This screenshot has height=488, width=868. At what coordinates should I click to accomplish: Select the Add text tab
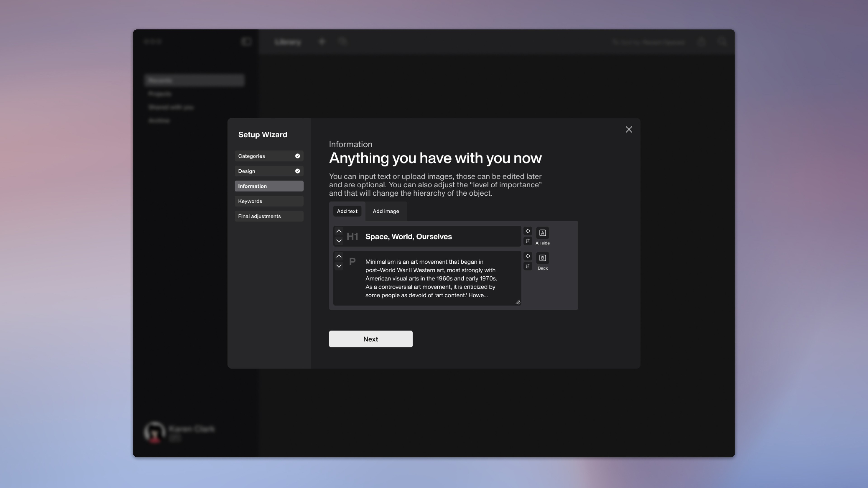347,211
